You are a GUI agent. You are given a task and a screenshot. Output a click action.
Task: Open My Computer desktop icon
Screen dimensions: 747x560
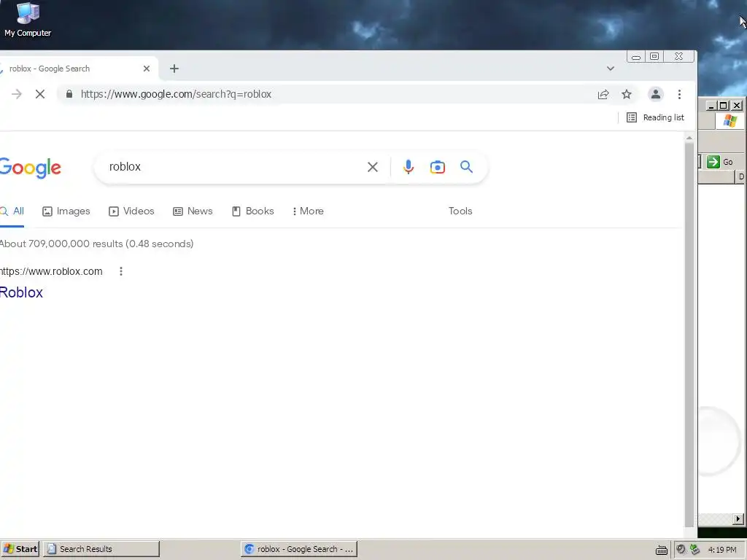pyautogui.click(x=28, y=20)
